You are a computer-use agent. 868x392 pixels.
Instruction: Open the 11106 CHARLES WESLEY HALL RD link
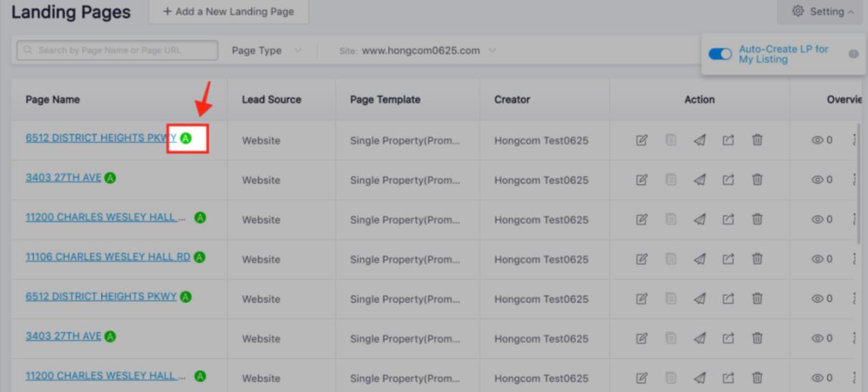(x=108, y=258)
